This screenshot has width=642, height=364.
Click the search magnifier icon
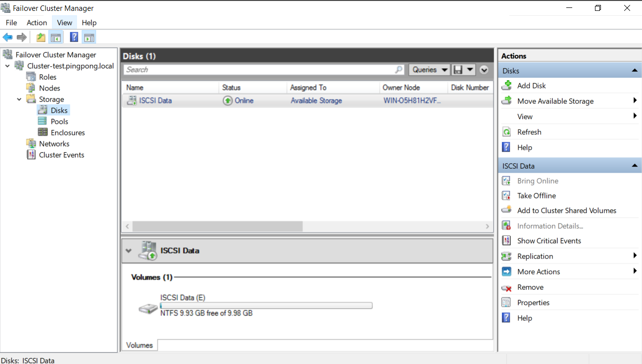[x=399, y=70]
